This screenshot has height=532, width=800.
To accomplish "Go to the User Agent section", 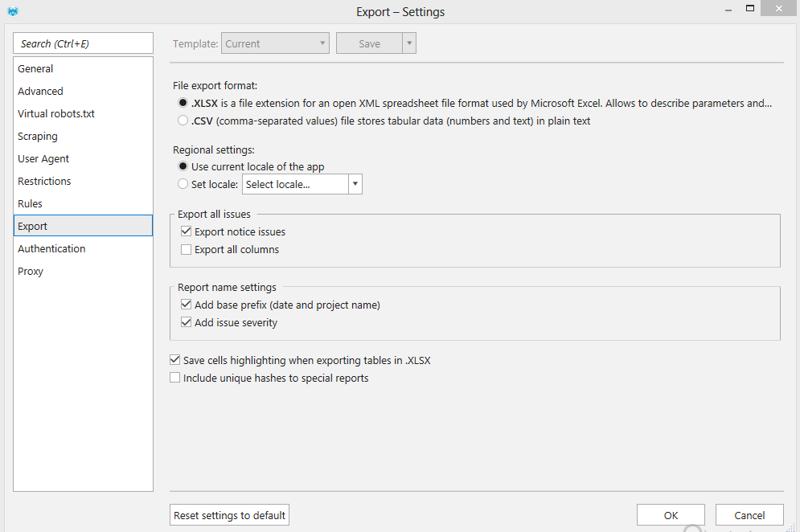I will 83,158.
